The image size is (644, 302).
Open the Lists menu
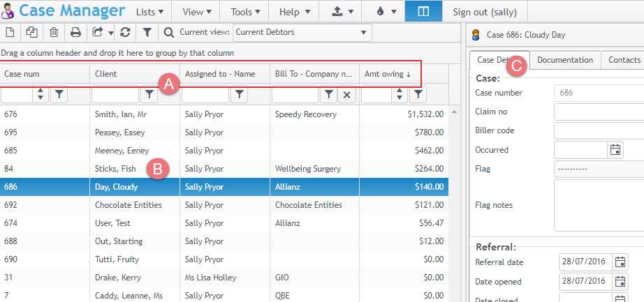tap(150, 11)
